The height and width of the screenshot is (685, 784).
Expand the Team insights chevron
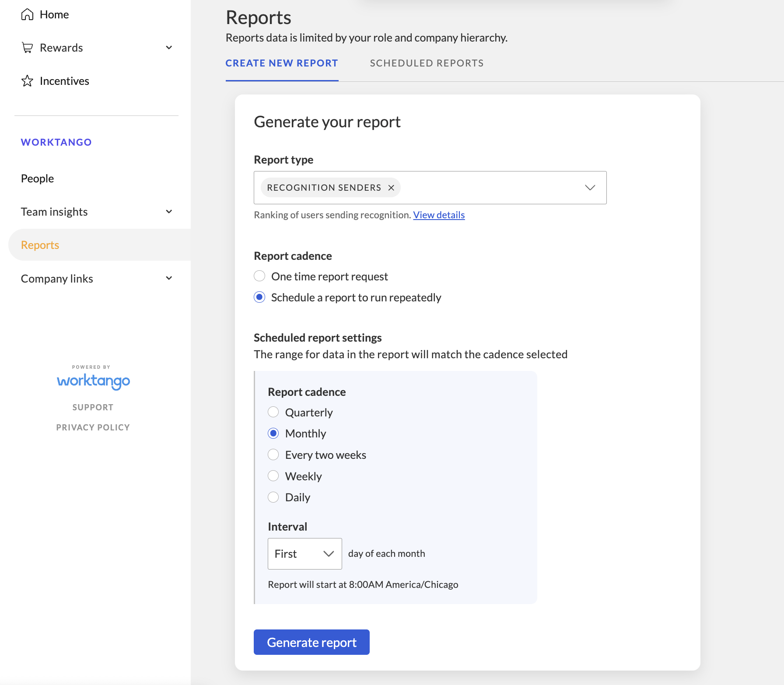[169, 212]
